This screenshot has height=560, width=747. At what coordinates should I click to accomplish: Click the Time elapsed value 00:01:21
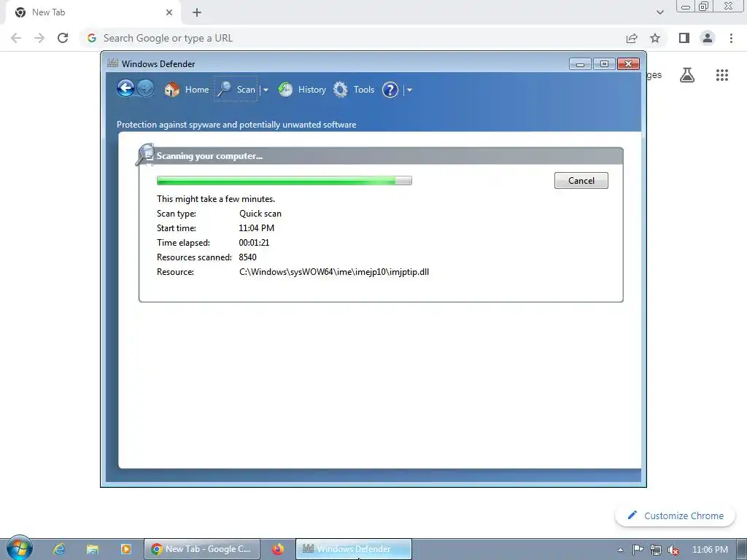[x=254, y=243]
